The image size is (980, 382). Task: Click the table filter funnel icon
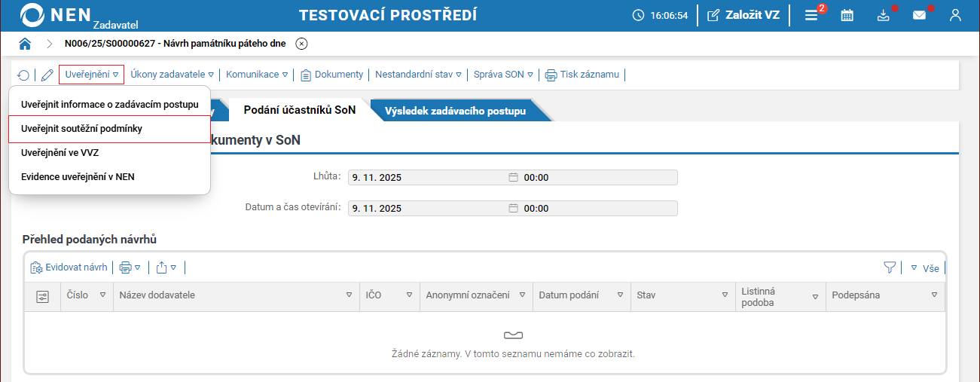pyautogui.click(x=890, y=267)
